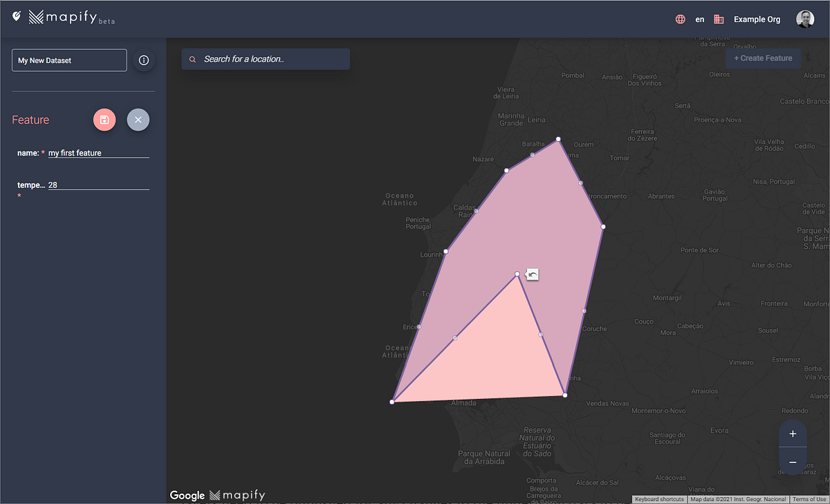830x504 pixels.
Task: Select the en language label
Action: click(699, 19)
